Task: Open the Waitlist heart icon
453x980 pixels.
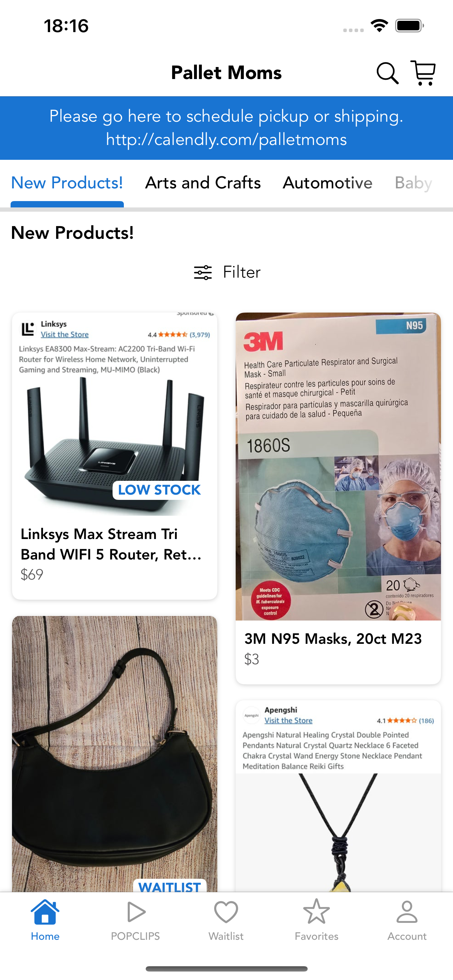Action: coord(226,912)
